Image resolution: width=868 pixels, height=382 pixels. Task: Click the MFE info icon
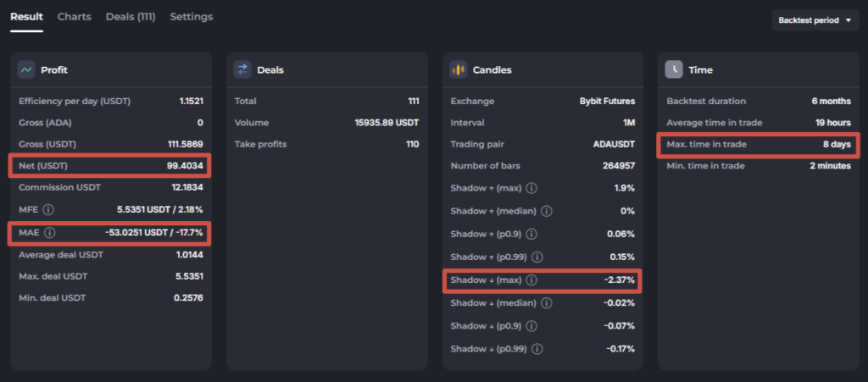[48, 210]
